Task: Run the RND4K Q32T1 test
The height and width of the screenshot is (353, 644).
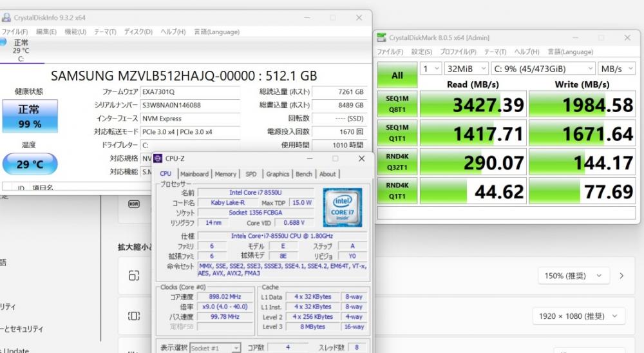Action: (x=397, y=162)
